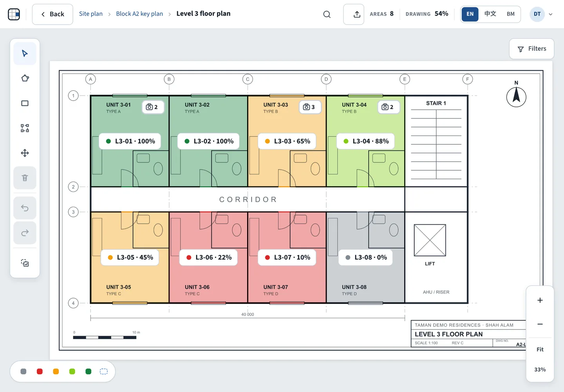
Task: Select the L3-05 · 45% area label
Action: 130,258
